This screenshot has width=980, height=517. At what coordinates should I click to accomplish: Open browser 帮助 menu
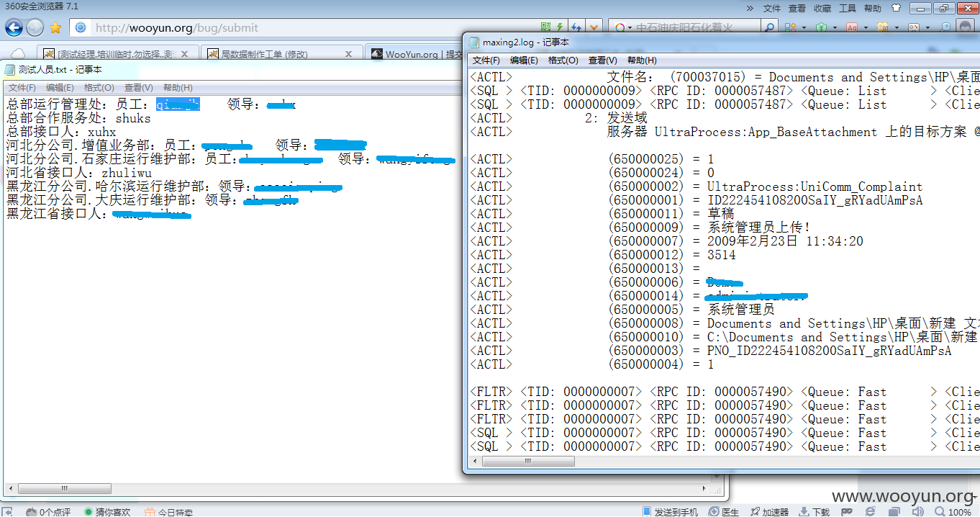click(x=873, y=9)
